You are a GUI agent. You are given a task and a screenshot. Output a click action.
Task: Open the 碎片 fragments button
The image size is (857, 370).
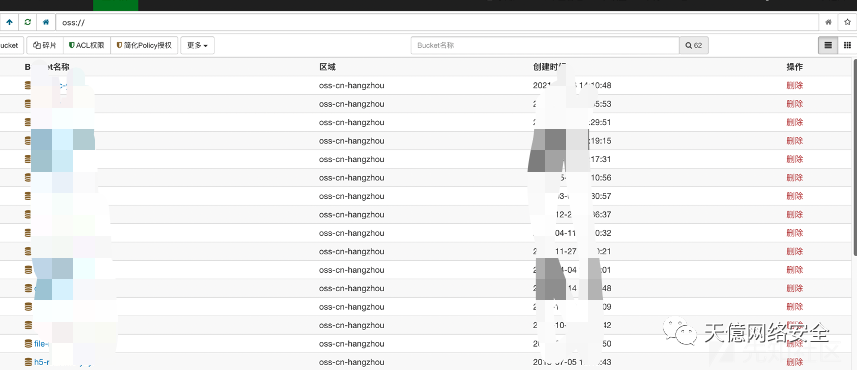pyautogui.click(x=45, y=45)
